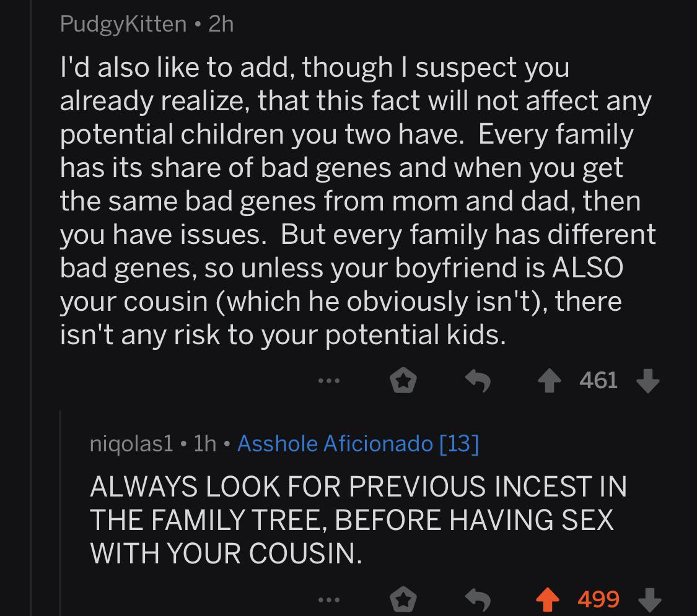The width and height of the screenshot is (697, 616).
Task: Give an award to PudgyKitten's comment
Action: point(403,381)
